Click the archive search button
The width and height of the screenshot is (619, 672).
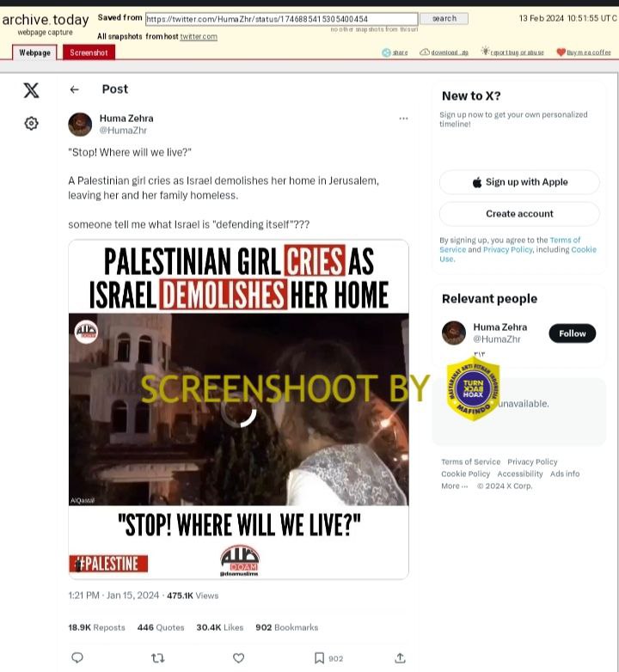pos(444,18)
